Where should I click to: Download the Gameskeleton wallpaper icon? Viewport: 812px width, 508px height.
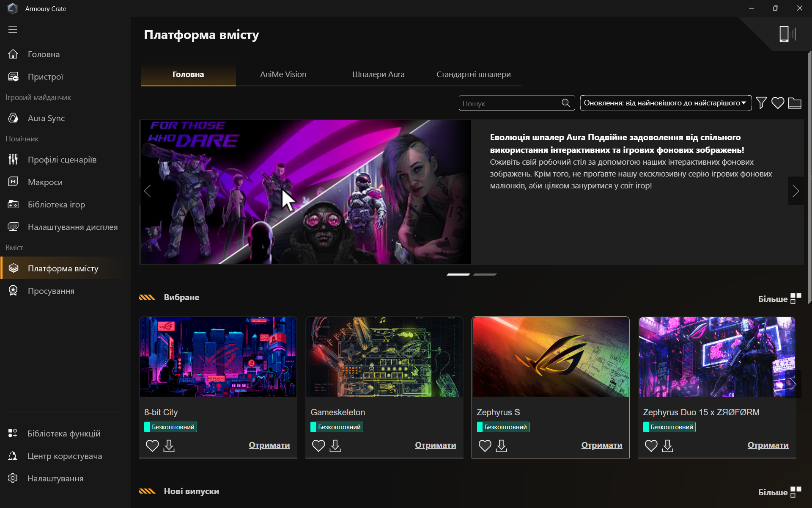coord(335,445)
